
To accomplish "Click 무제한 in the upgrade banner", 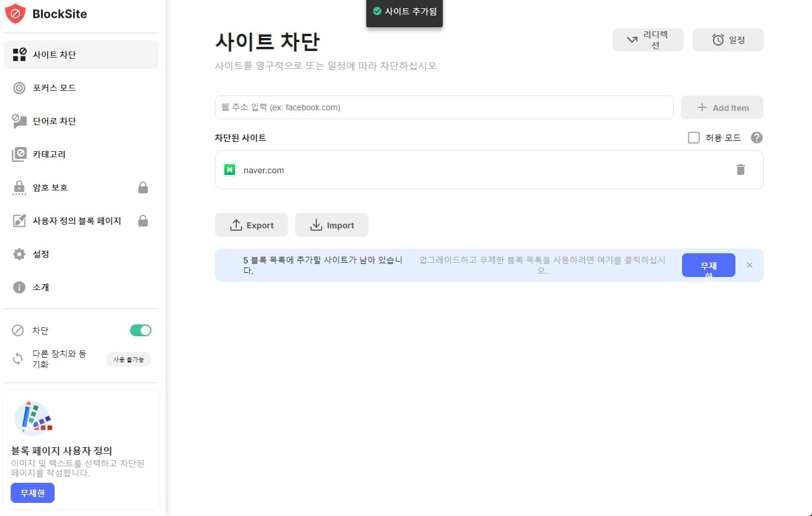I will 708,265.
